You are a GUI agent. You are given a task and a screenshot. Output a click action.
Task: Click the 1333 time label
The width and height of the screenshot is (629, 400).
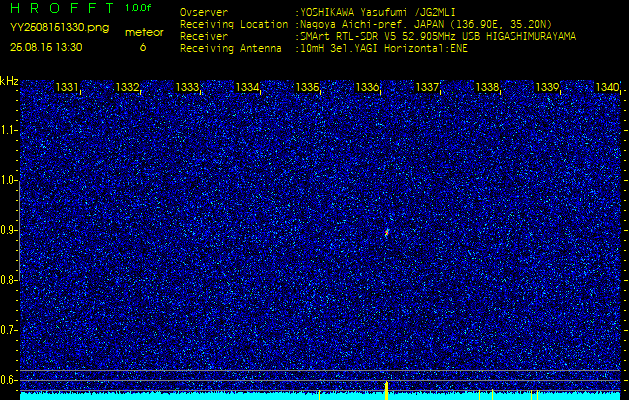click(x=187, y=87)
